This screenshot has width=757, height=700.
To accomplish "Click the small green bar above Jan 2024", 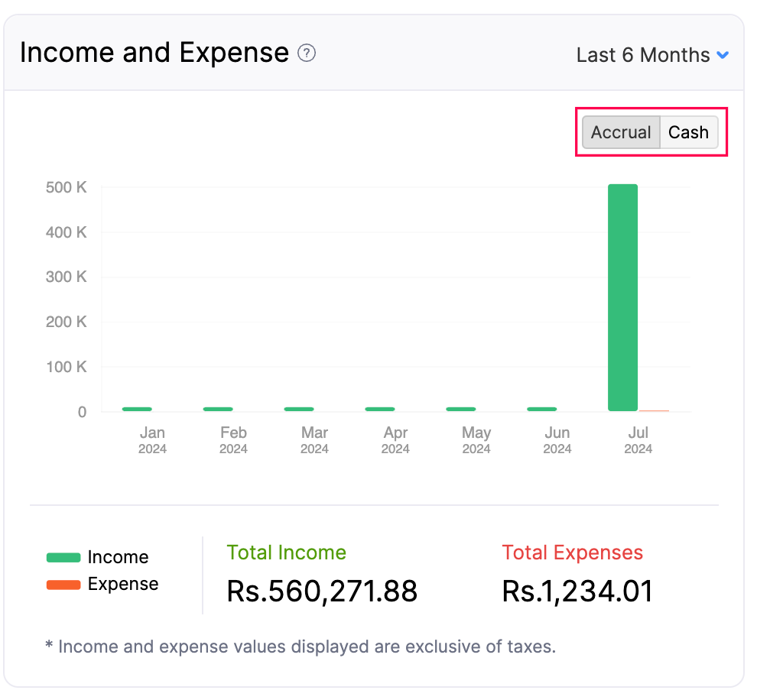I will (x=136, y=408).
